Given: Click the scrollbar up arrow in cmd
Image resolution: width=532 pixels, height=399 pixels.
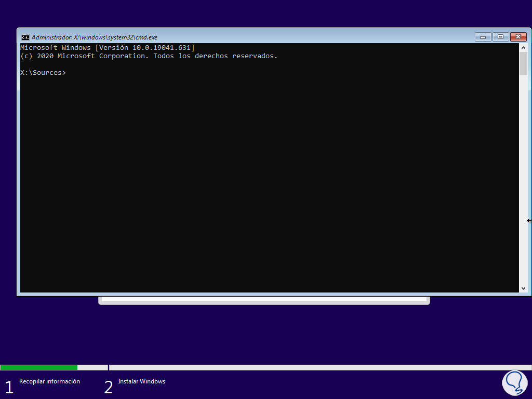Looking at the screenshot, I should click(523, 48).
